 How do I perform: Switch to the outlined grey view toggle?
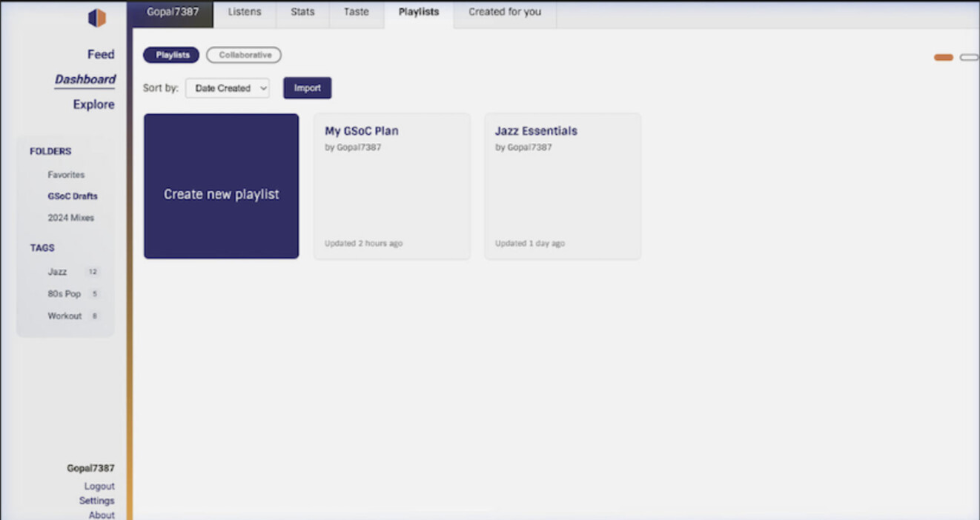[969, 57]
